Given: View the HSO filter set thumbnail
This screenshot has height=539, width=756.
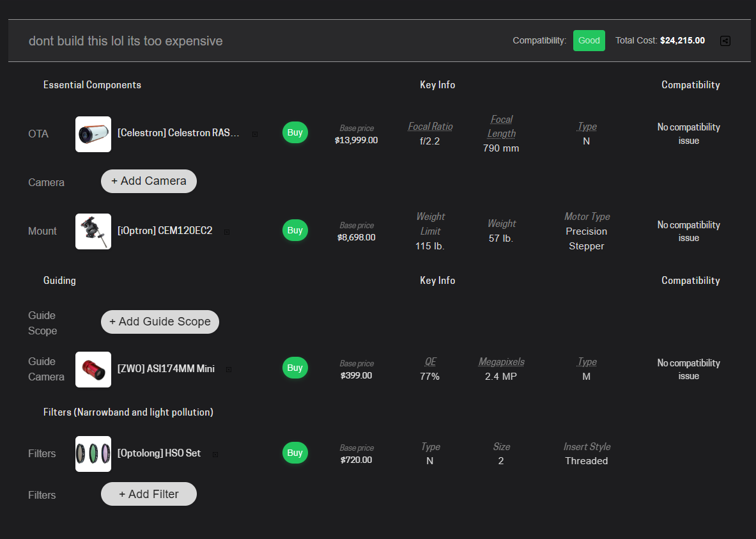Looking at the screenshot, I should 93,454.
